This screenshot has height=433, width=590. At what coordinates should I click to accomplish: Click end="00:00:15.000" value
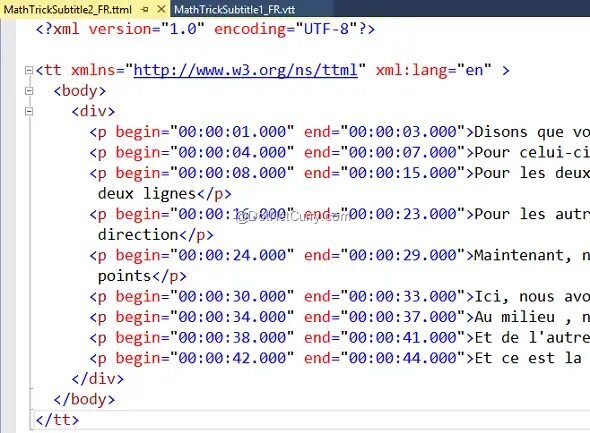tap(403, 173)
